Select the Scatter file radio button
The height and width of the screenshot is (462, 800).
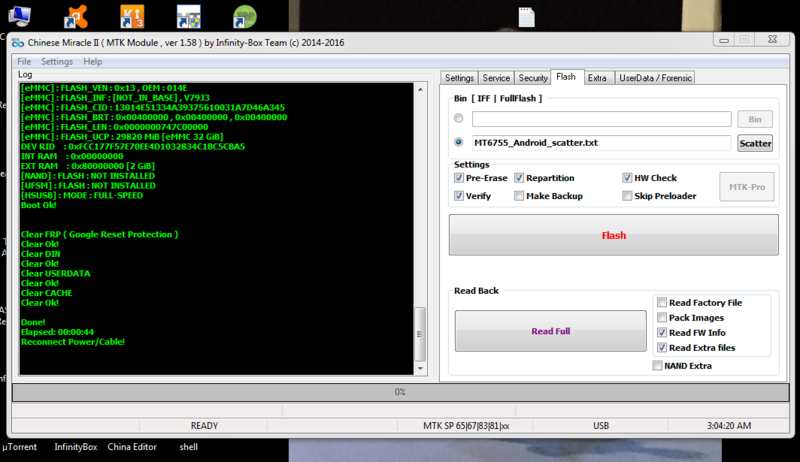(459, 142)
